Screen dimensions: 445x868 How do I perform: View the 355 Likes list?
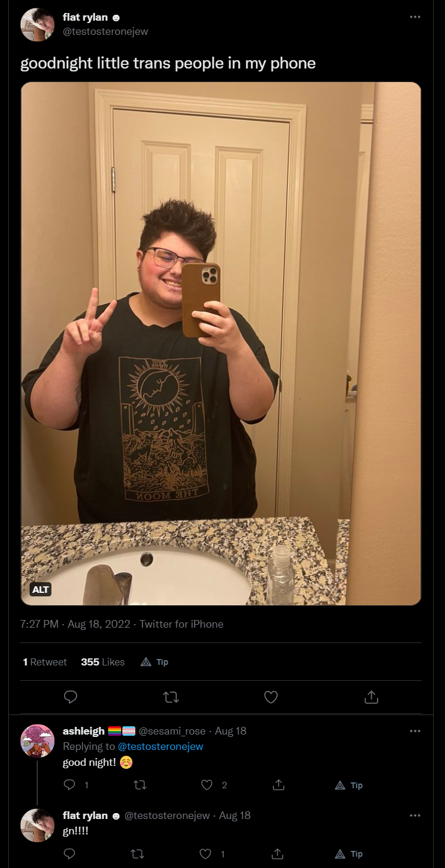point(103,662)
